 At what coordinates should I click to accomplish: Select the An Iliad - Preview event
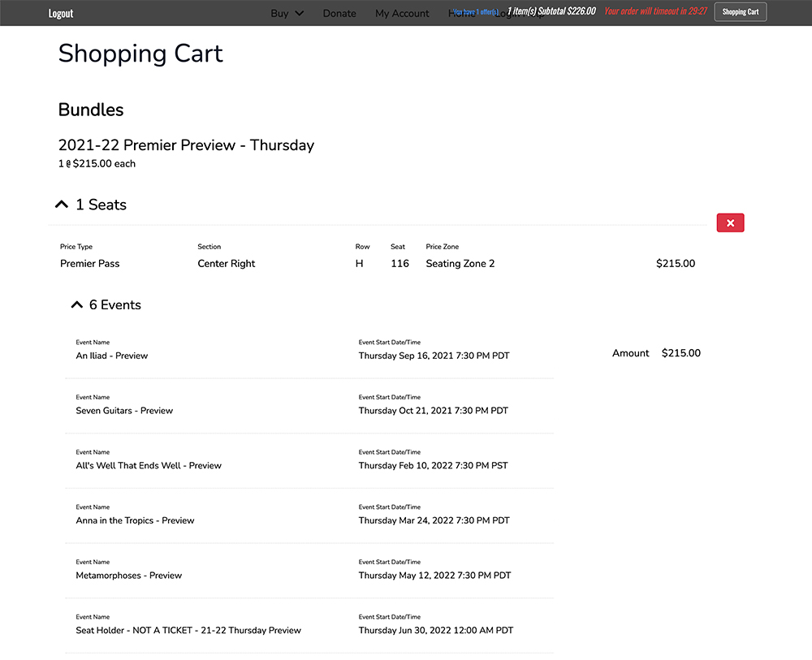[112, 356]
